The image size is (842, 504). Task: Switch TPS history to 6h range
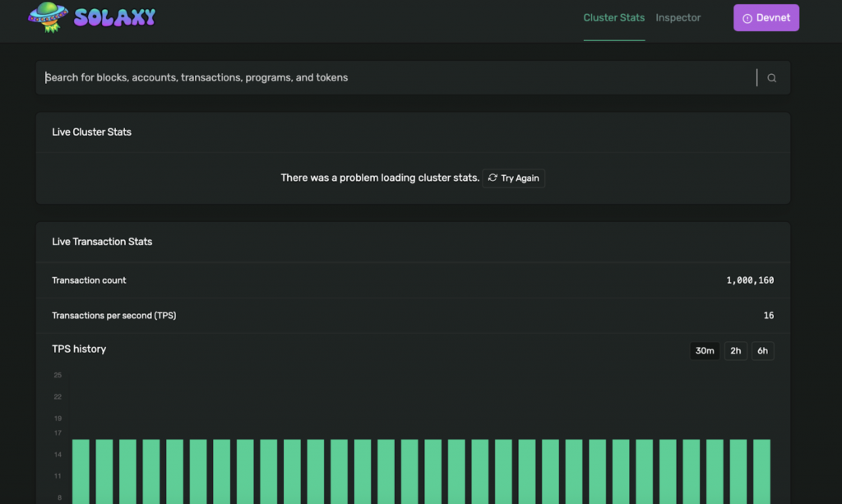(x=762, y=351)
